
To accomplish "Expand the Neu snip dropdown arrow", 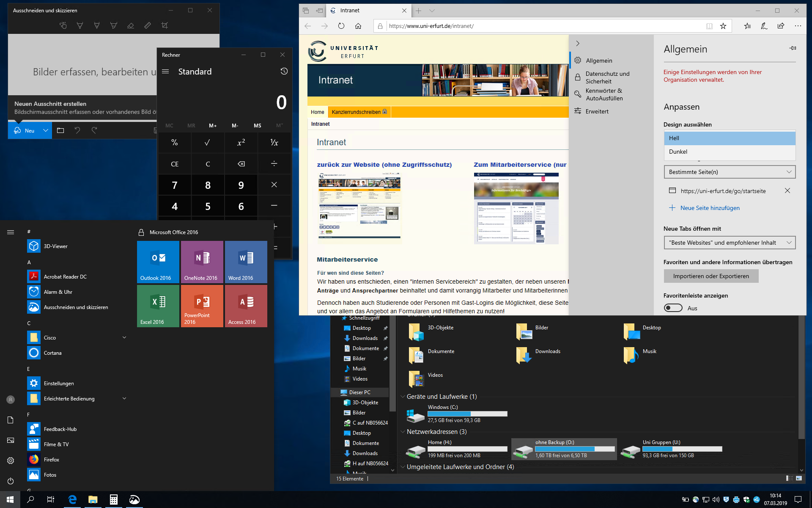I will click(45, 130).
